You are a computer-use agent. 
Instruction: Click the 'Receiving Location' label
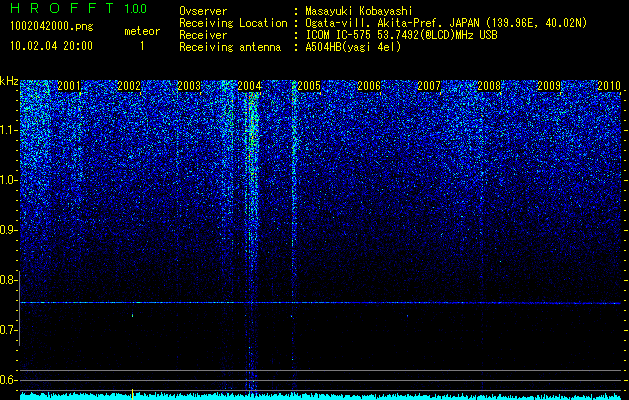point(233,23)
